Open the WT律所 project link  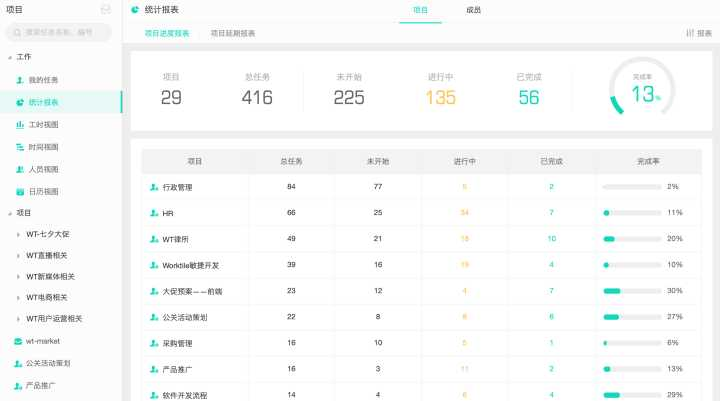pos(175,239)
